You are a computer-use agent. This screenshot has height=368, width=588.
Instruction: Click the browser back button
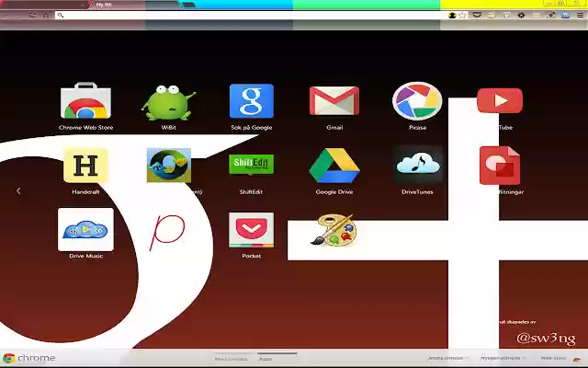[6, 16]
